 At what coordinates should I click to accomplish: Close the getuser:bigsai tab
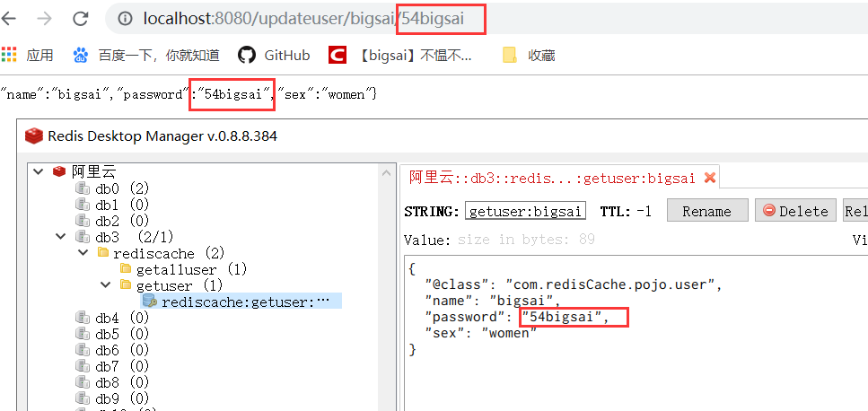pos(709,178)
